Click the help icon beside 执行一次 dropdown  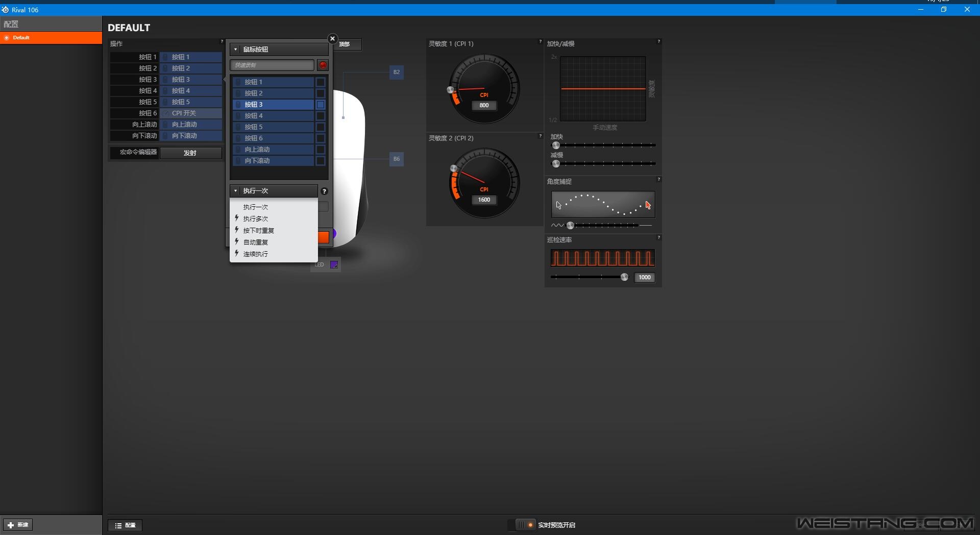(324, 191)
